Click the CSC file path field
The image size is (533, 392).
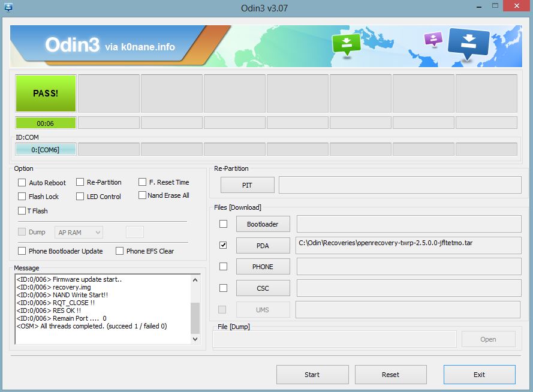click(409, 288)
